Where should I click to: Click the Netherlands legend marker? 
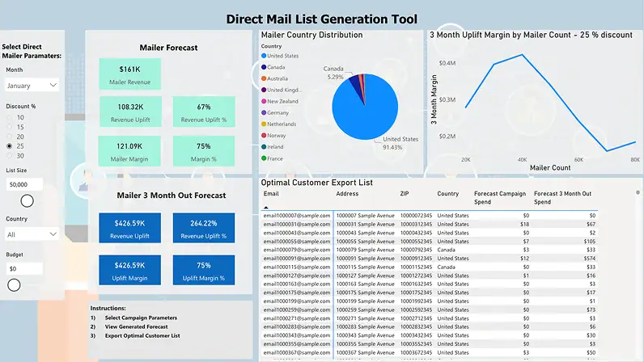tap(264, 124)
